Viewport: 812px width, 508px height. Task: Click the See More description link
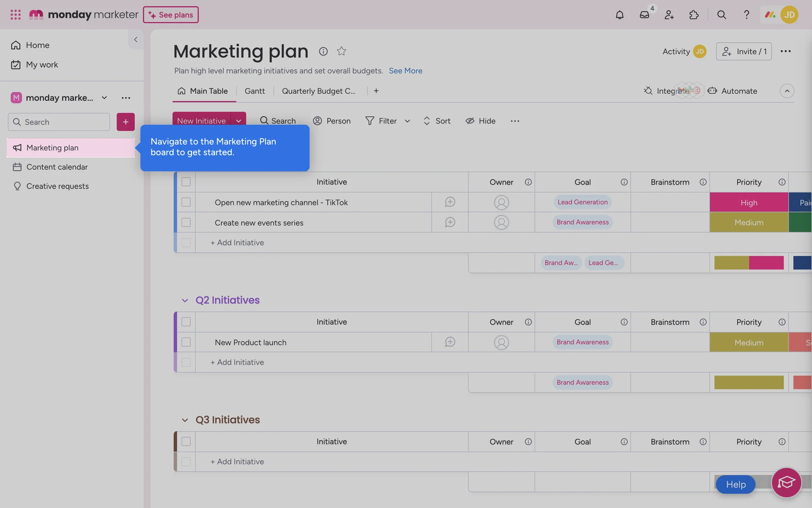[x=405, y=71]
